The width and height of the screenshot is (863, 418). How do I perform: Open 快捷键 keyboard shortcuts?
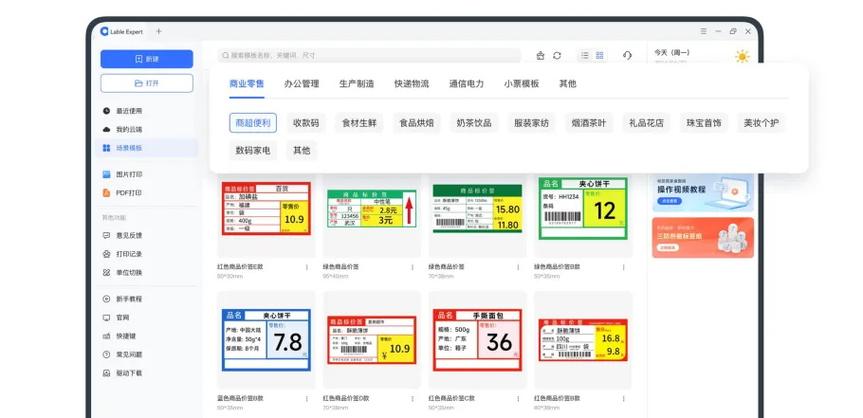[119, 336]
